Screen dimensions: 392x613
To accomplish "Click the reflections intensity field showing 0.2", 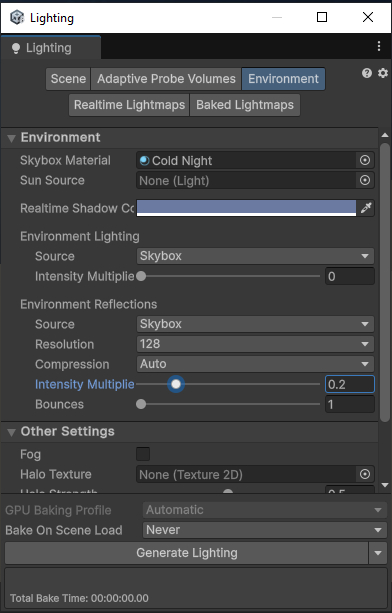I will [350, 384].
